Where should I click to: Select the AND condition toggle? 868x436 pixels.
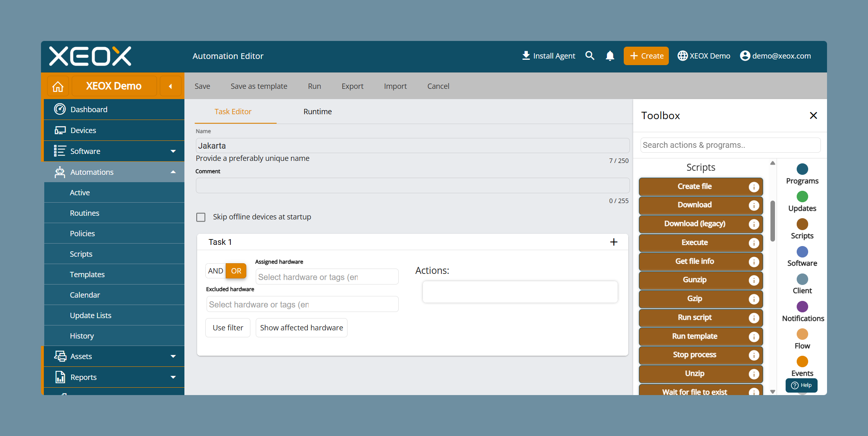tap(216, 271)
